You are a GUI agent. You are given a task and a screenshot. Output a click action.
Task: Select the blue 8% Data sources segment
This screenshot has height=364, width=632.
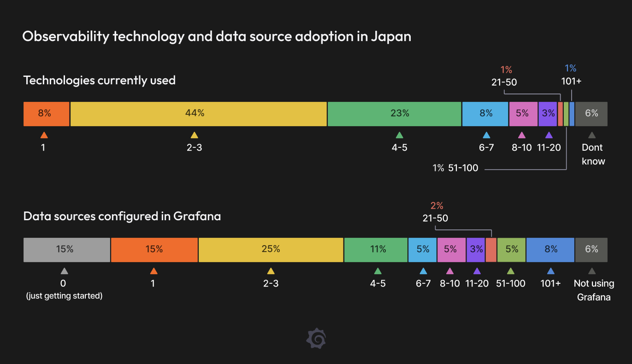[x=550, y=250]
